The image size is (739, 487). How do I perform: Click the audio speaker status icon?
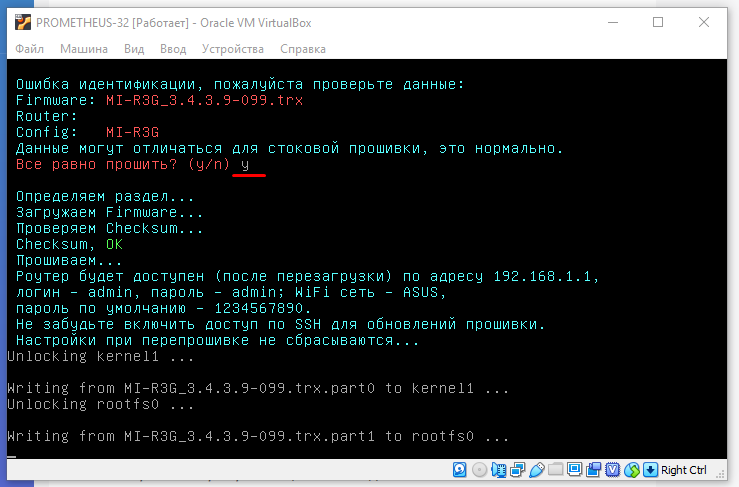[x=499, y=470]
